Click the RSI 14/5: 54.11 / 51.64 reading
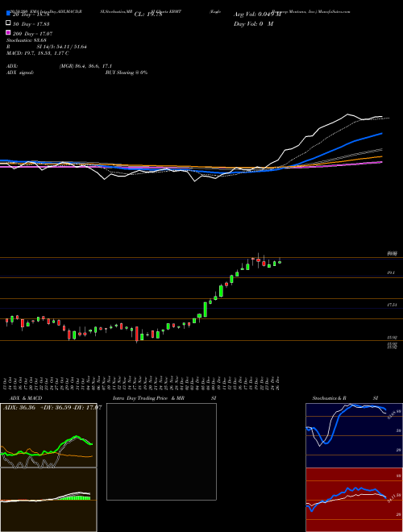 47,47
